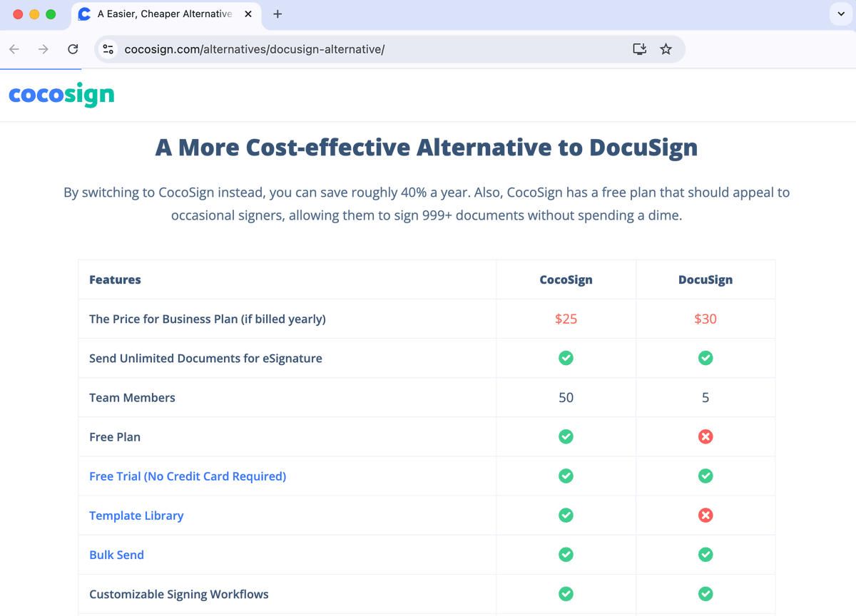Screen dimensions: 856x616
Task: Click the cocosign logo
Action: (x=61, y=94)
